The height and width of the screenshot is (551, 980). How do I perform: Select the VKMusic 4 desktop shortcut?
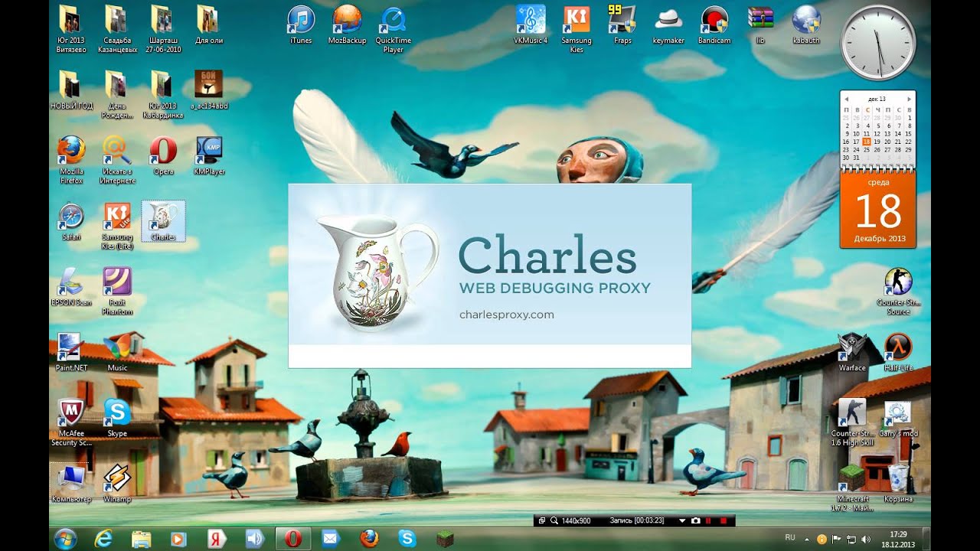531,24
